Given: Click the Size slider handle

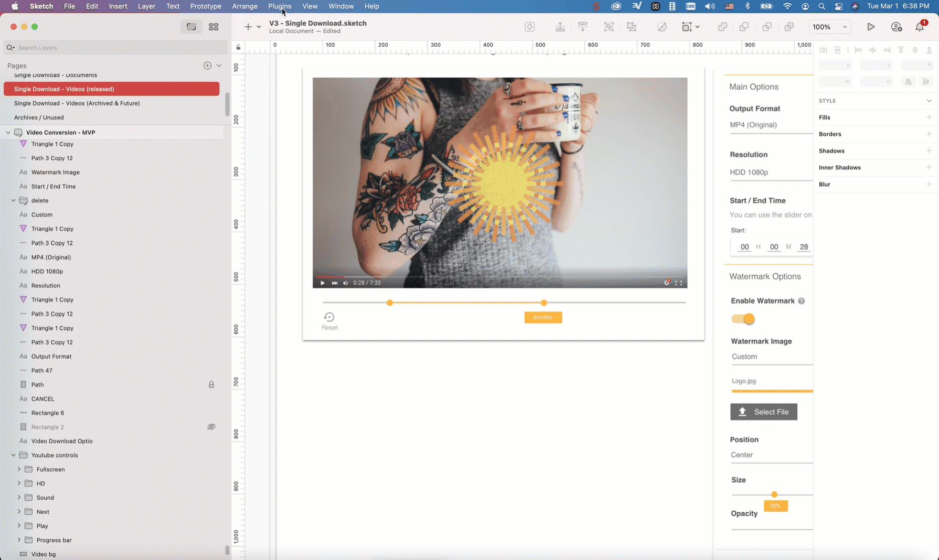Looking at the screenshot, I should [774, 494].
